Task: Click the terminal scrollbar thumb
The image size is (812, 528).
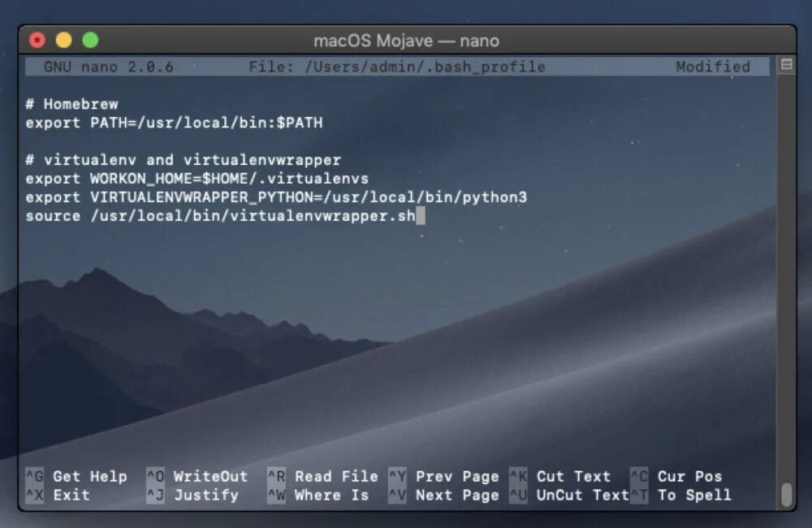Action: tap(787, 495)
